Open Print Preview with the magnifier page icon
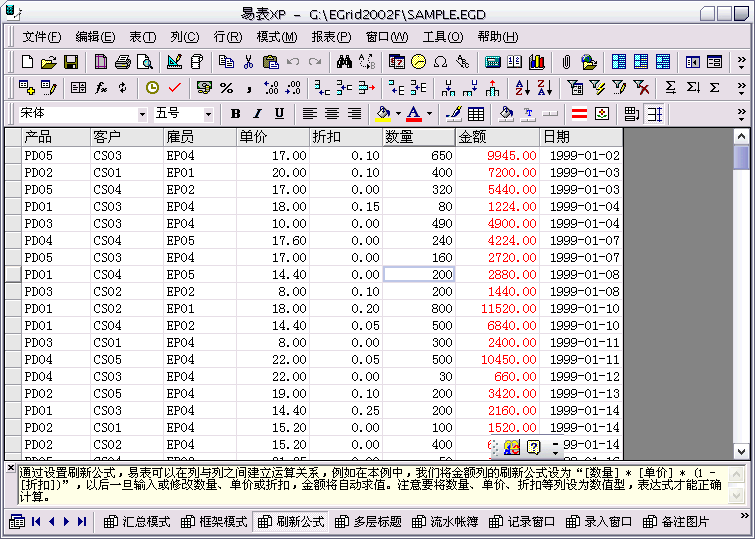Screen dimensions: 755x539 tap(145, 62)
